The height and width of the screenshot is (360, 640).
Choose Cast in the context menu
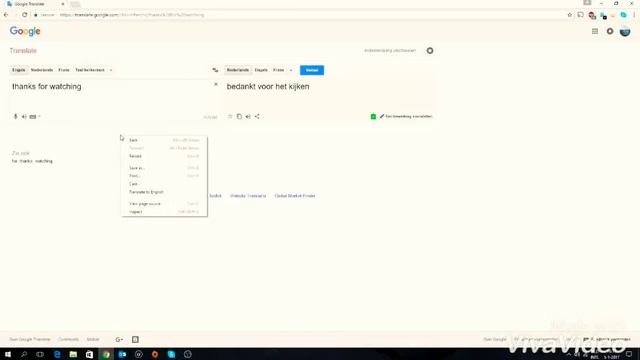[x=164, y=184]
